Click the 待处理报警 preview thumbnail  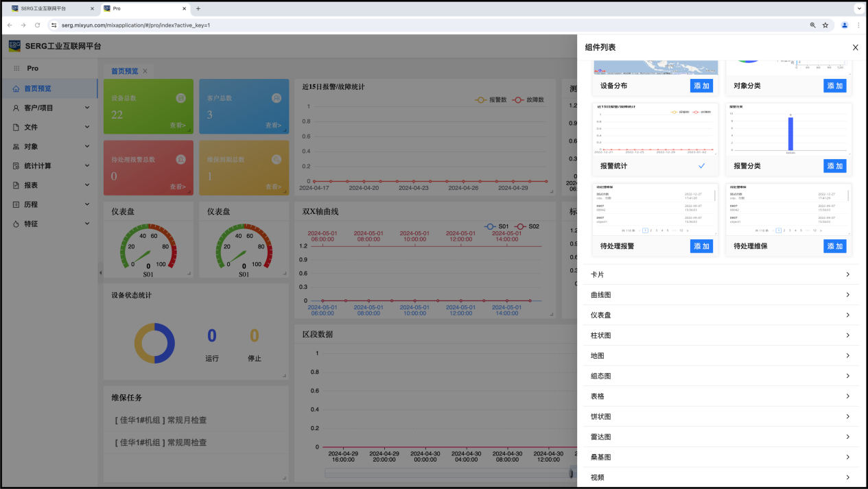[x=655, y=209]
